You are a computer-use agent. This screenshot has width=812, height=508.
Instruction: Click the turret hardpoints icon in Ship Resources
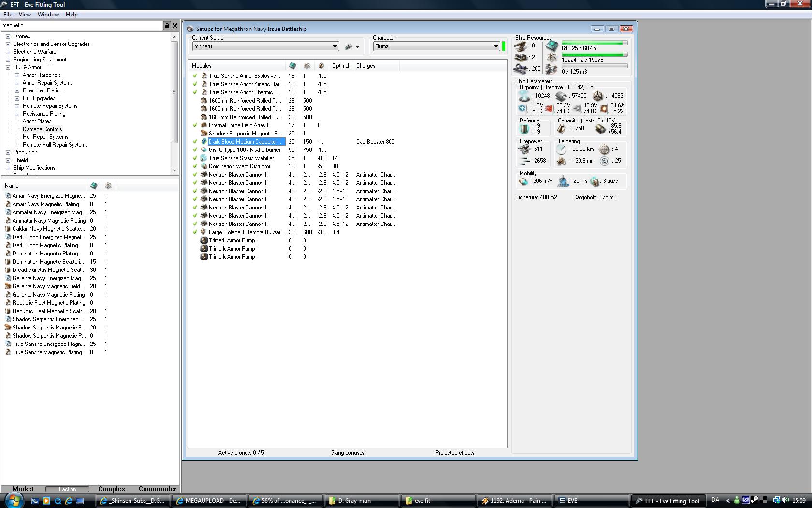tap(521, 46)
